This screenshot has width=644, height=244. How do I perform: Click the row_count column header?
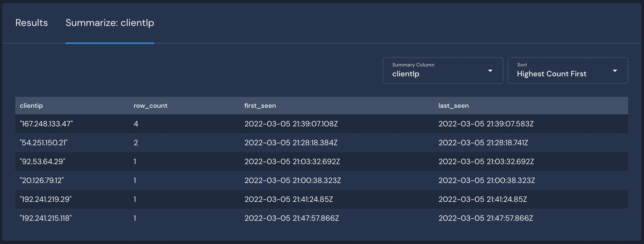point(150,105)
